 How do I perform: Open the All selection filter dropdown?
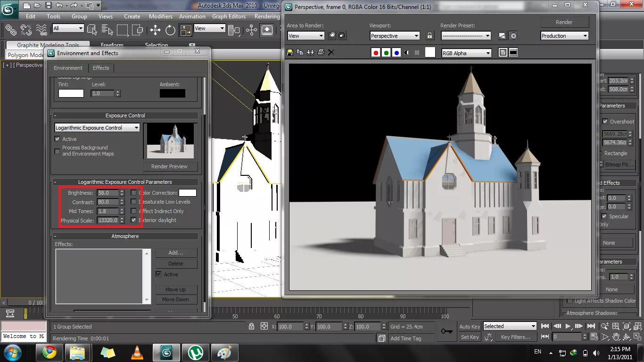pos(68,28)
